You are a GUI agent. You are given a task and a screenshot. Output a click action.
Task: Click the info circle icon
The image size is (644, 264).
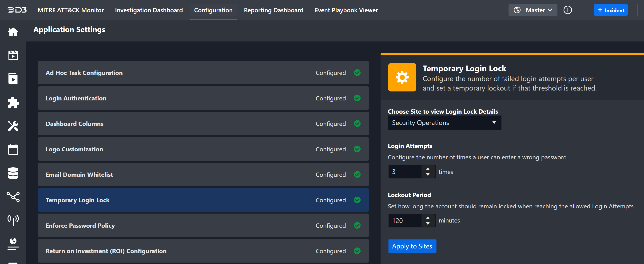coord(568,10)
